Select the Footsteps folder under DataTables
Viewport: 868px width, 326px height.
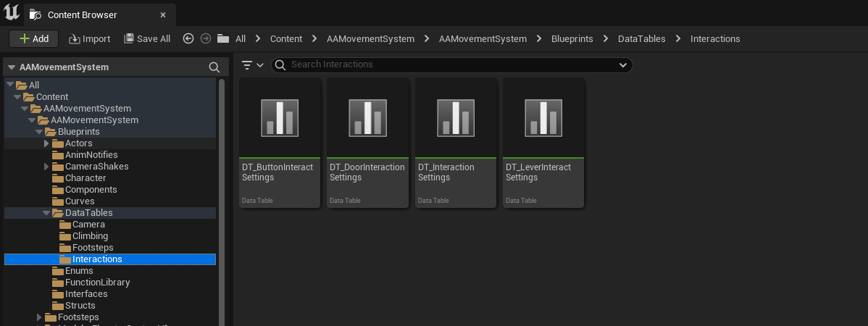pyautogui.click(x=93, y=248)
